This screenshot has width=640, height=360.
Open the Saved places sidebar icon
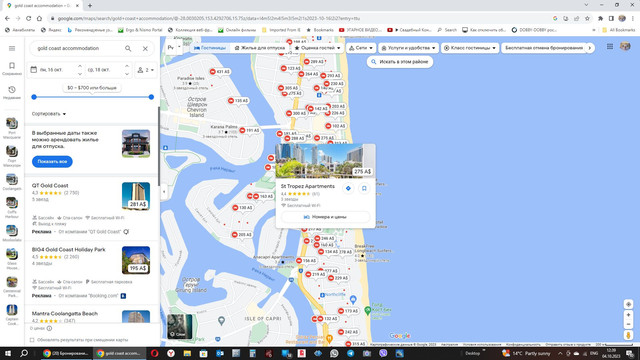tap(12, 68)
